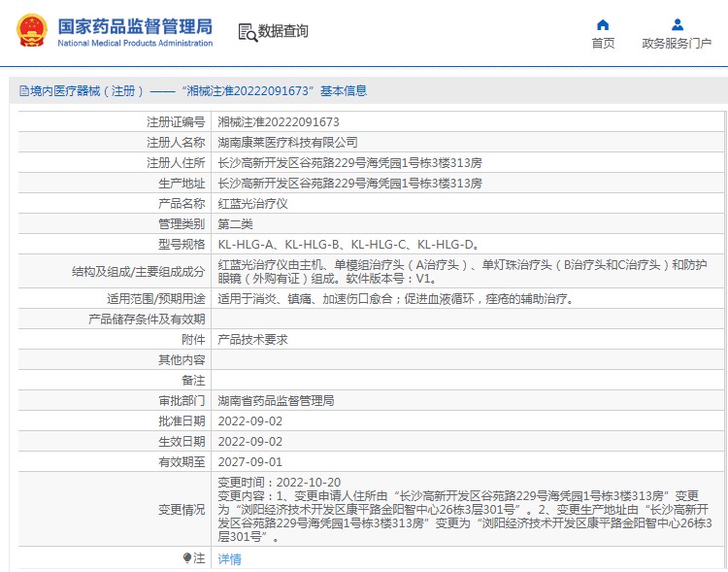Click 生产地址 address value
Screen dimensions: 728x572
(x=349, y=184)
